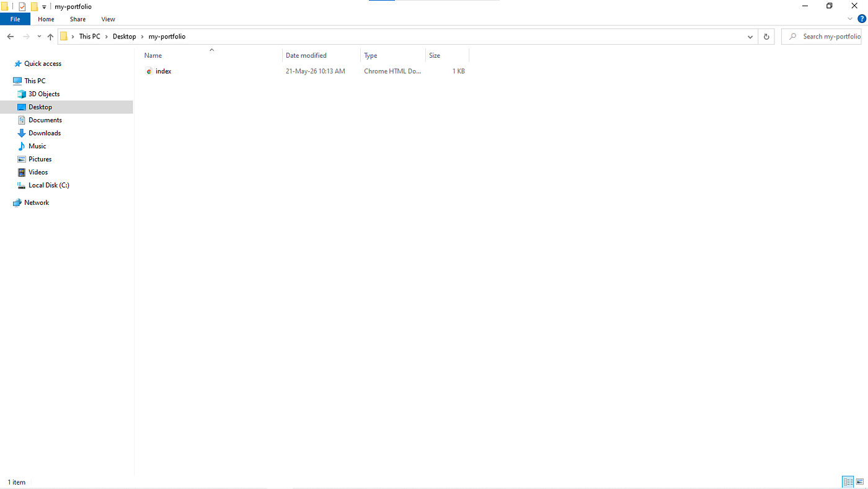Open the File ribbon tab
This screenshot has height=489, width=868.
pos(15,19)
